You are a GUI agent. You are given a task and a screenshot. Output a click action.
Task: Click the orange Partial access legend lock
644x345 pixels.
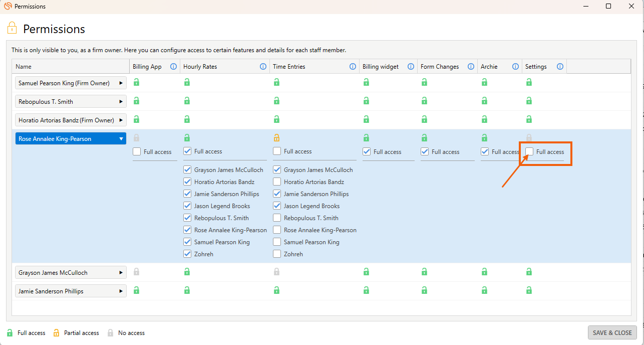56,332
